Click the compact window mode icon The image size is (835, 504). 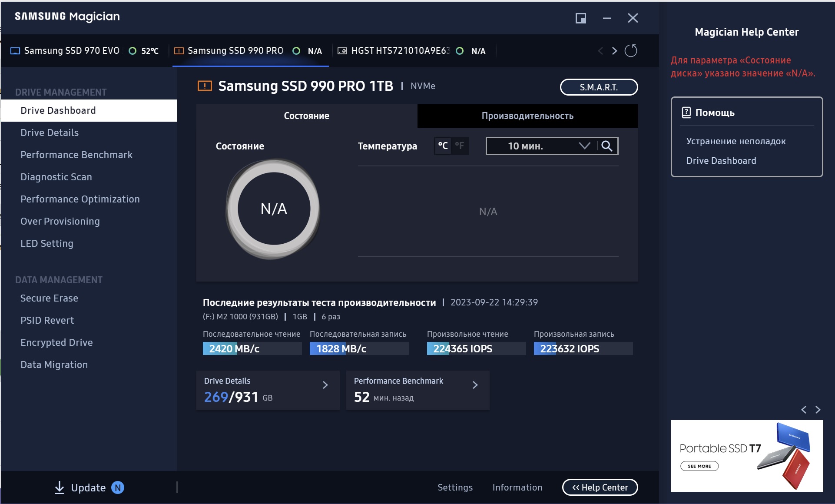tap(580, 18)
